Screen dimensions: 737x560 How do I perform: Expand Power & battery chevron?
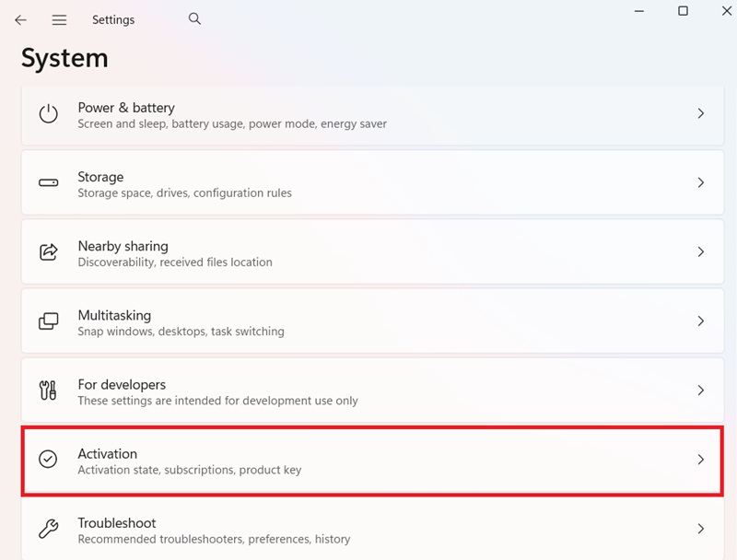700,114
